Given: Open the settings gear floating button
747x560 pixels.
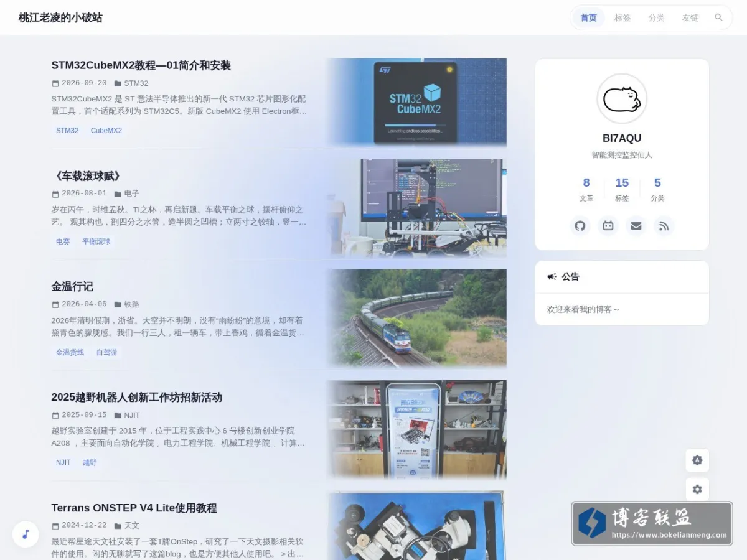Looking at the screenshot, I should pos(697,490).
